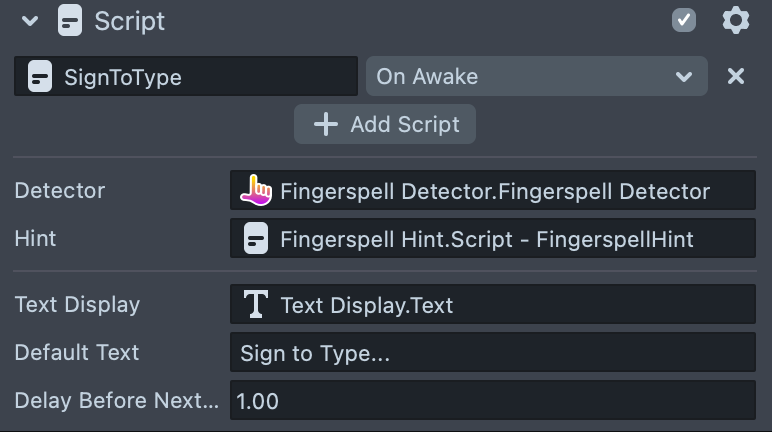Select the Fingerspell Detector reference field text

tap(495, 191)
